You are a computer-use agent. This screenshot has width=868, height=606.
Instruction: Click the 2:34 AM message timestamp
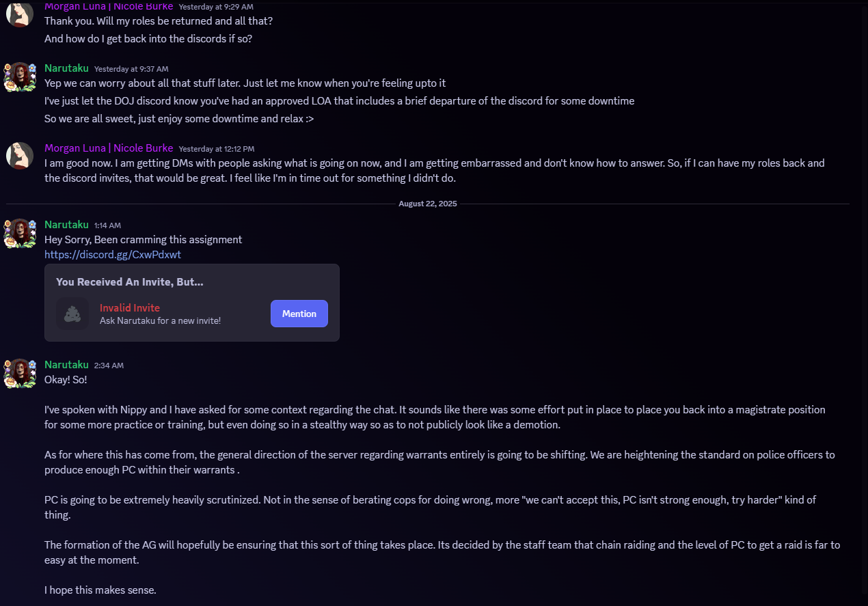(x=109, y=366)
